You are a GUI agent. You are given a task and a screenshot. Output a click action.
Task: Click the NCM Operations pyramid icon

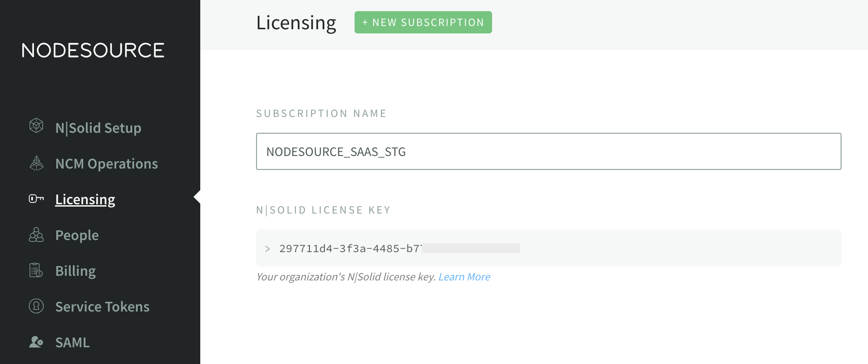tap(36, 163)
